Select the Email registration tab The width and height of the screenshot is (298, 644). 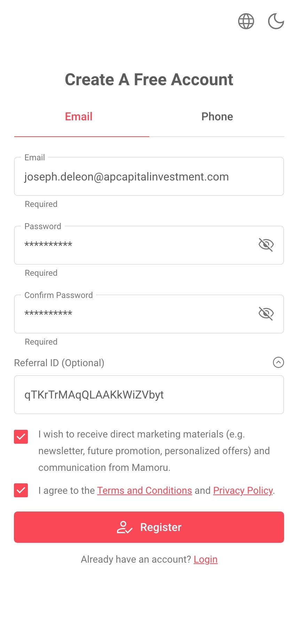(79, 116)
